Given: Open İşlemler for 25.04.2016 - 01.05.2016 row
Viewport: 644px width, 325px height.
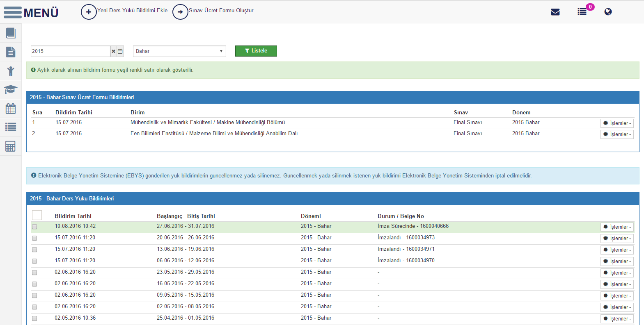Looking at the screenshot, I should (617, 319).
